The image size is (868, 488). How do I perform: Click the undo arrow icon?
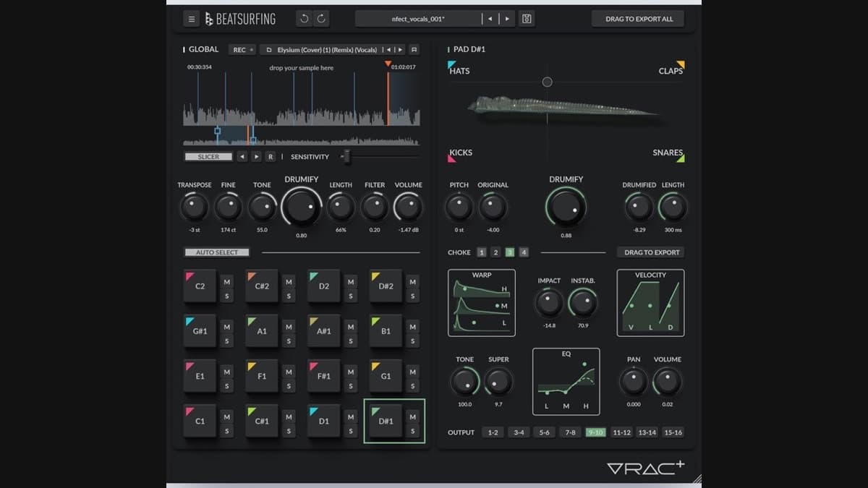click(x=305, y=19)
